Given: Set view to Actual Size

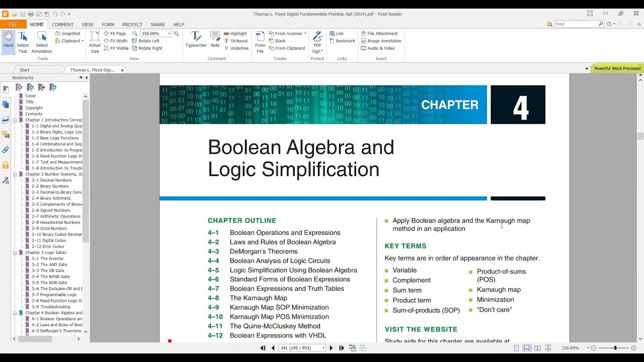Looking at the screenshot, I should pos(95,42).
